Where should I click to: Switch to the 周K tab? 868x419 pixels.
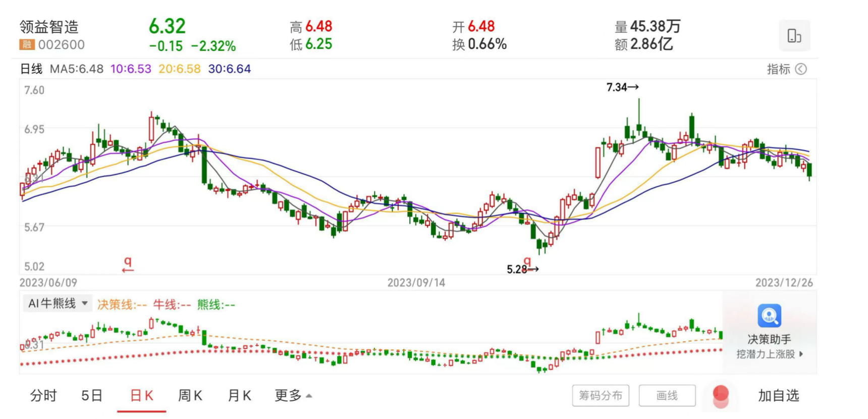click(x=190, y=395)
